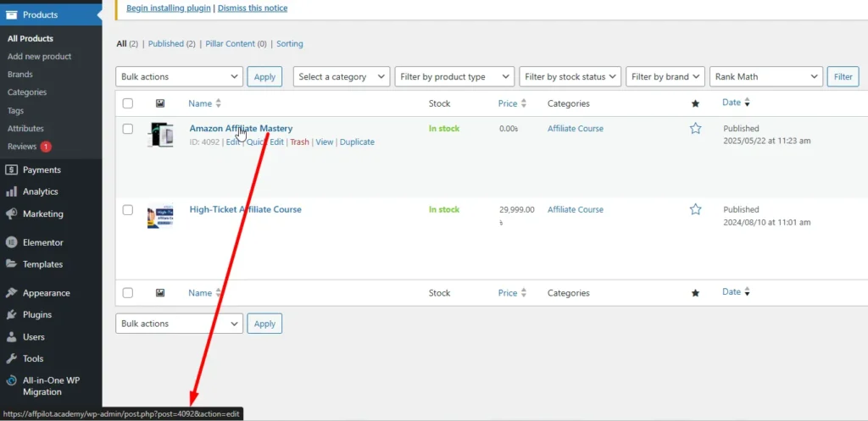Image resolution: width=868 pixels, height=421 pixels.
Task: Open the Filter by product type dropdown
Action: pos(454,77)
